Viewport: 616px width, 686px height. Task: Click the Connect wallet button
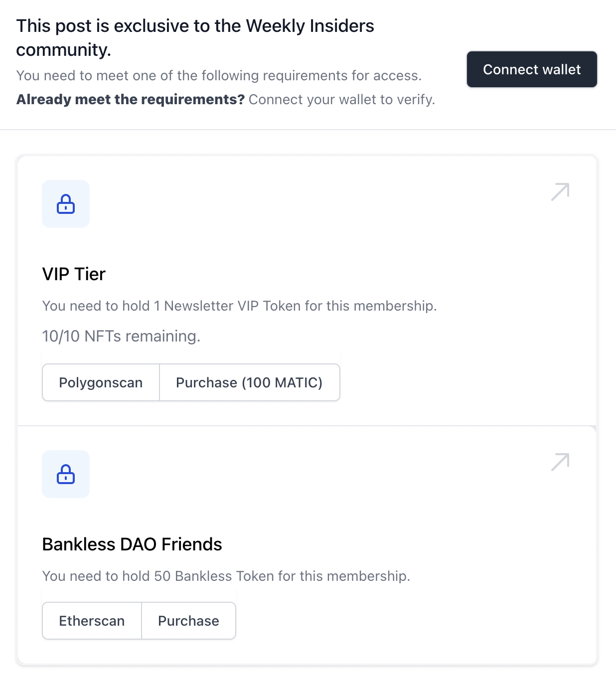(532, 69)
